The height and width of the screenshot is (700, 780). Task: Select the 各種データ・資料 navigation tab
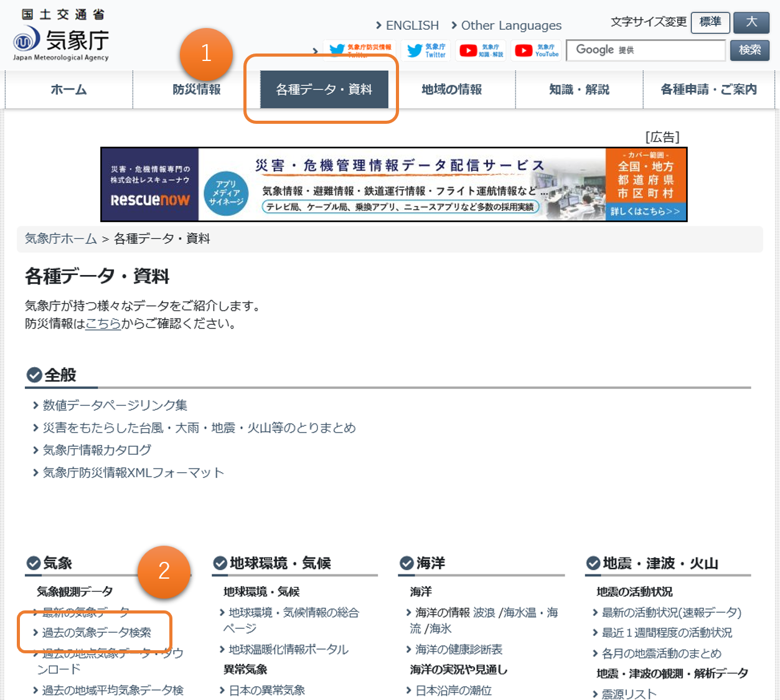[x=324, y=90]
